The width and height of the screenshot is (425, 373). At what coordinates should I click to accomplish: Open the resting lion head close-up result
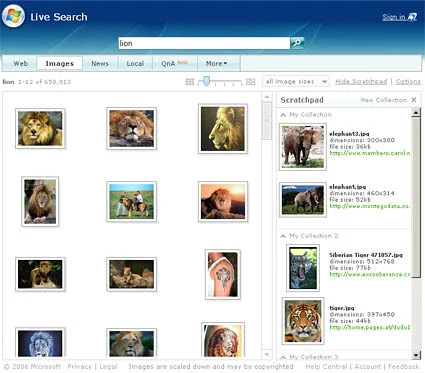[x=132, y=128]
